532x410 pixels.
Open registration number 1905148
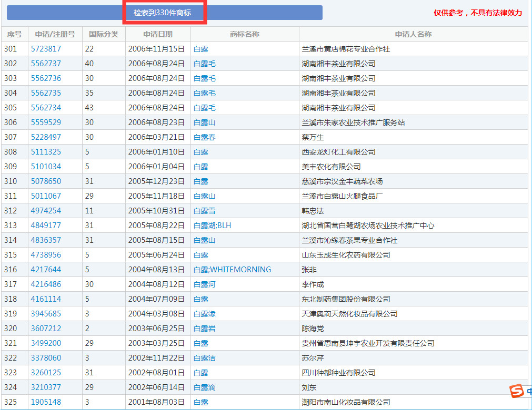(46, 402)
